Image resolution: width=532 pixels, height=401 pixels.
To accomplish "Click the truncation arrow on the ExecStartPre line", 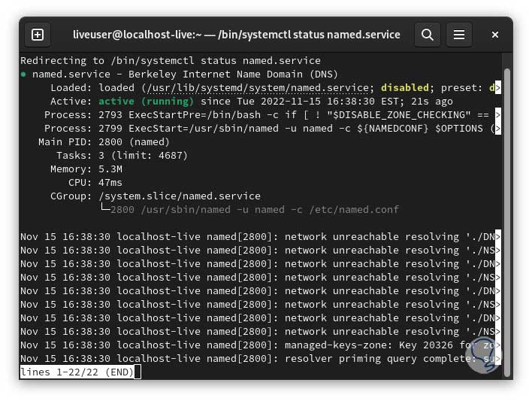I will tap(497, 115).
